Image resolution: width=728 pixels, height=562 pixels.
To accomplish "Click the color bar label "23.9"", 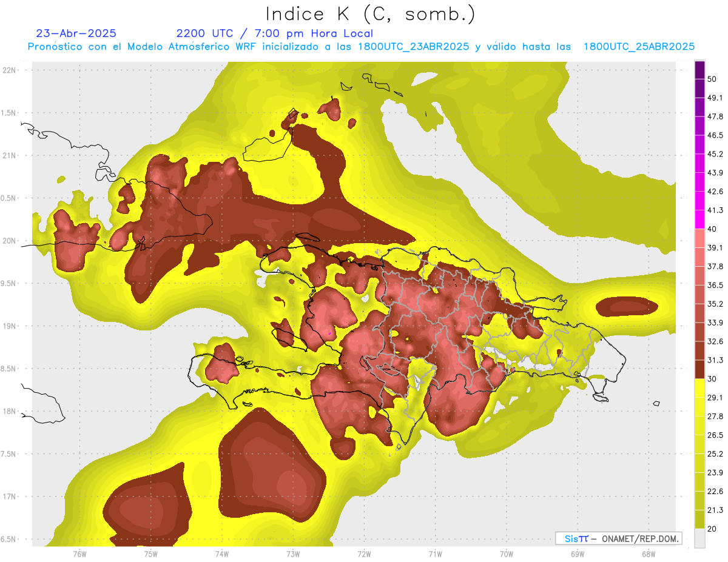I will (x=715, y=472).
